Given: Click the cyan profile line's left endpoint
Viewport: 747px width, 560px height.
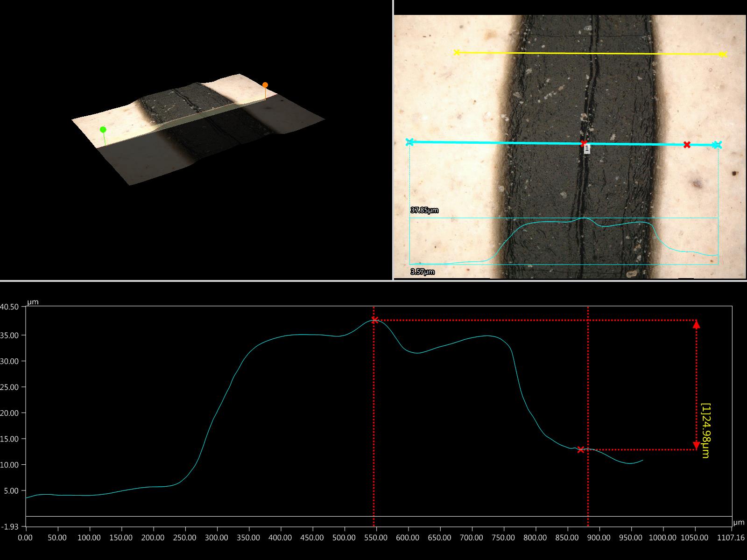Looking at the screenshot, I should point(409,142).
